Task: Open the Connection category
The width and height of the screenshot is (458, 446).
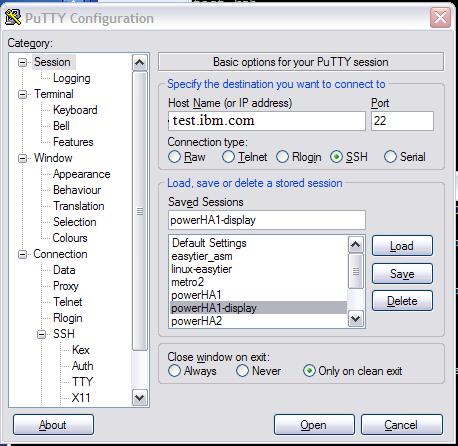Action: click(60, 254)
